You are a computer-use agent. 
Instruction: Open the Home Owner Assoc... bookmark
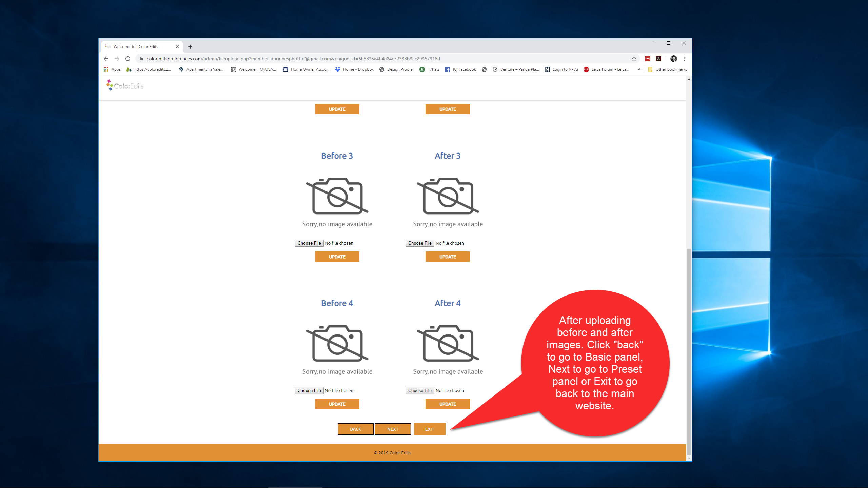click(x=306, y=69)
